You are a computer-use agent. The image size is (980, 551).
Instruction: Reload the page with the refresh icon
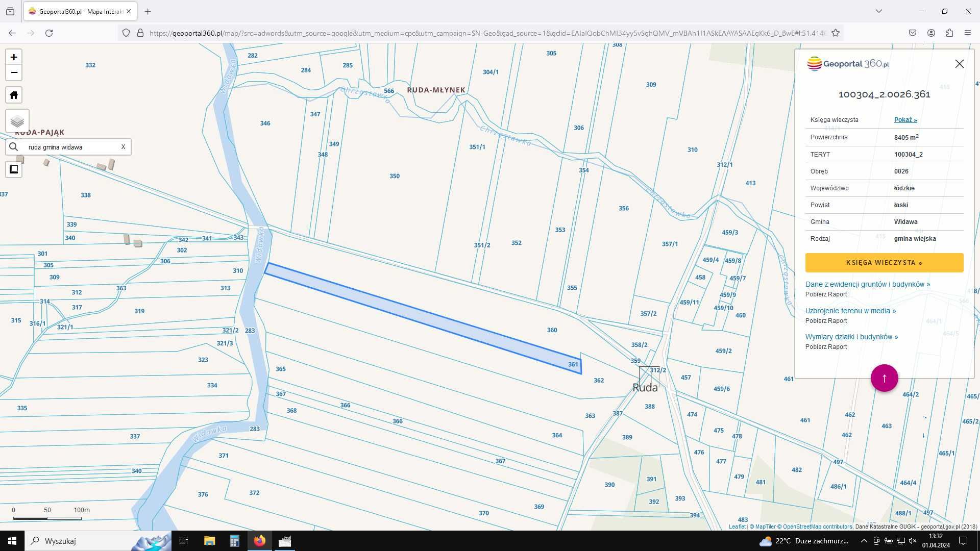49,33
